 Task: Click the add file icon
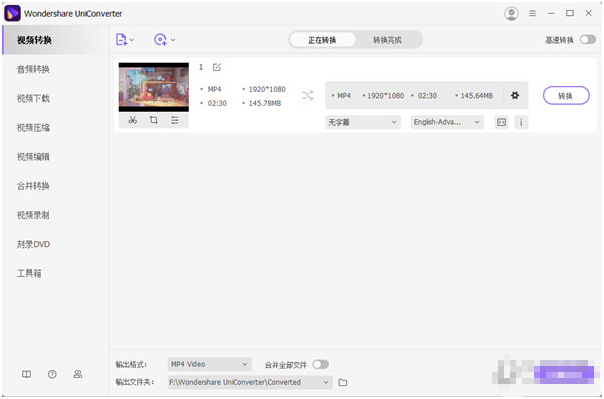(x=121, y=40)
